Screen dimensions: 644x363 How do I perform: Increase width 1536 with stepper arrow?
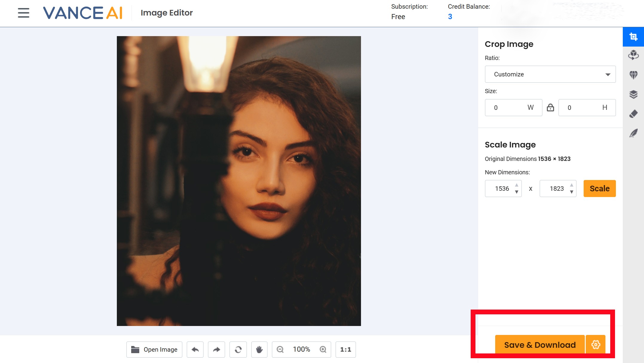tap(516, 185)
